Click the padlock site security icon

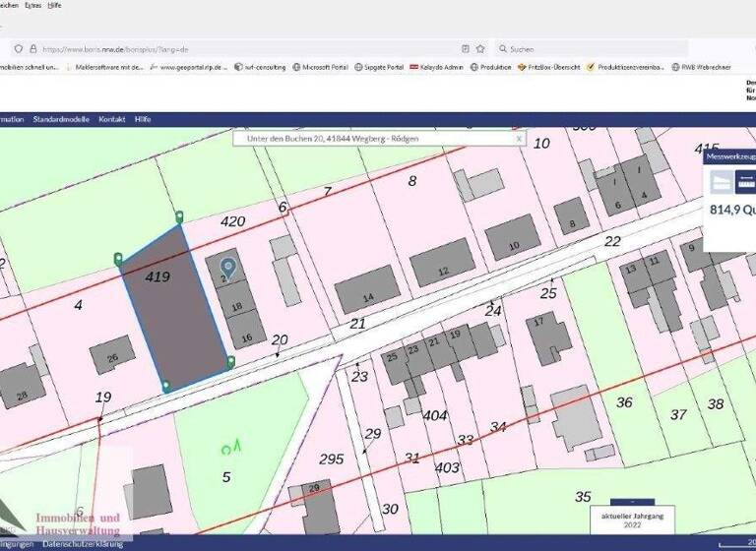[x=32, y=48]
